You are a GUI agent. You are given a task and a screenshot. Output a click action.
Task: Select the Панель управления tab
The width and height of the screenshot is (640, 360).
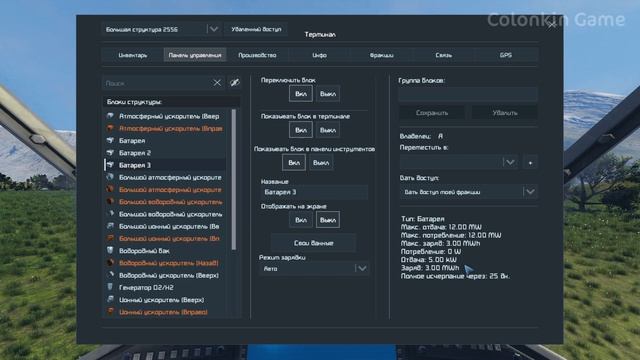(195, 55)
